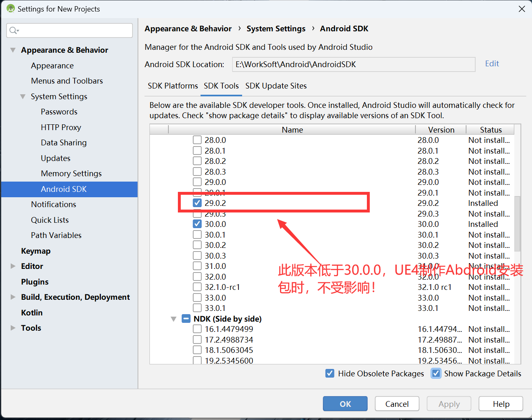Viewport: 532px width, 420px height.
Task: Open Help for this dialog
Action: click(x=501, y=404)
